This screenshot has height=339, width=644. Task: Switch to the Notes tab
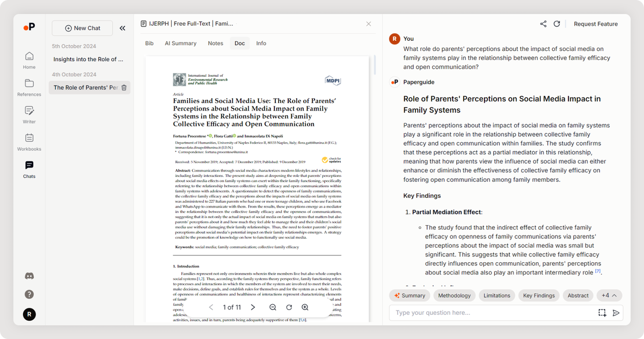(215, 43)
